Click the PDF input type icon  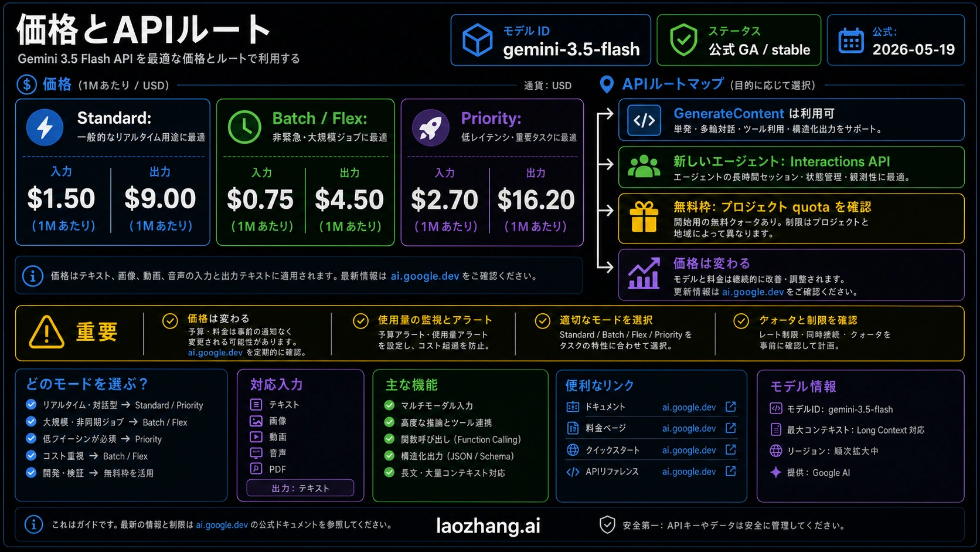tap(256, 469)
